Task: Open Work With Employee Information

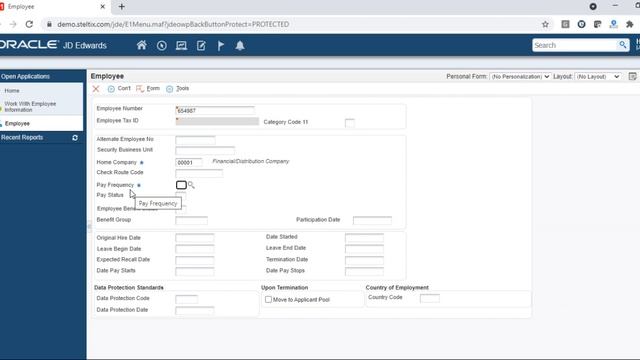Action: click(x=30, y=107)
